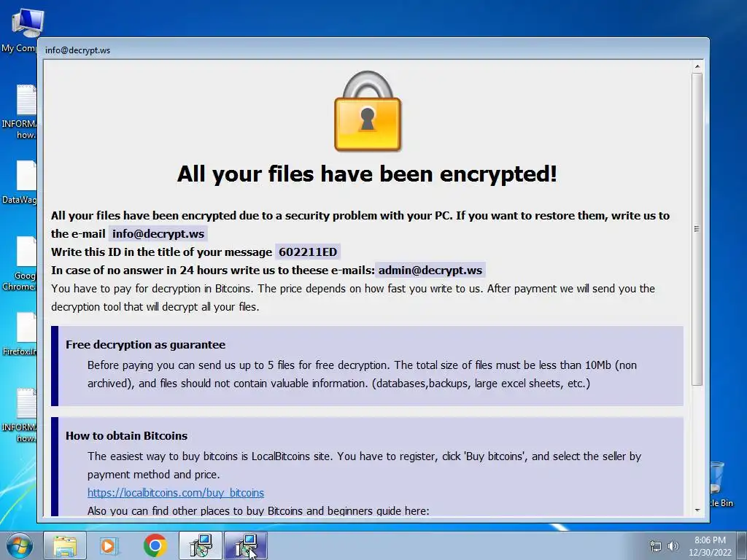Select the Firefox installer desktop icon
Viewport: 747px width, 560px height.
19,334
